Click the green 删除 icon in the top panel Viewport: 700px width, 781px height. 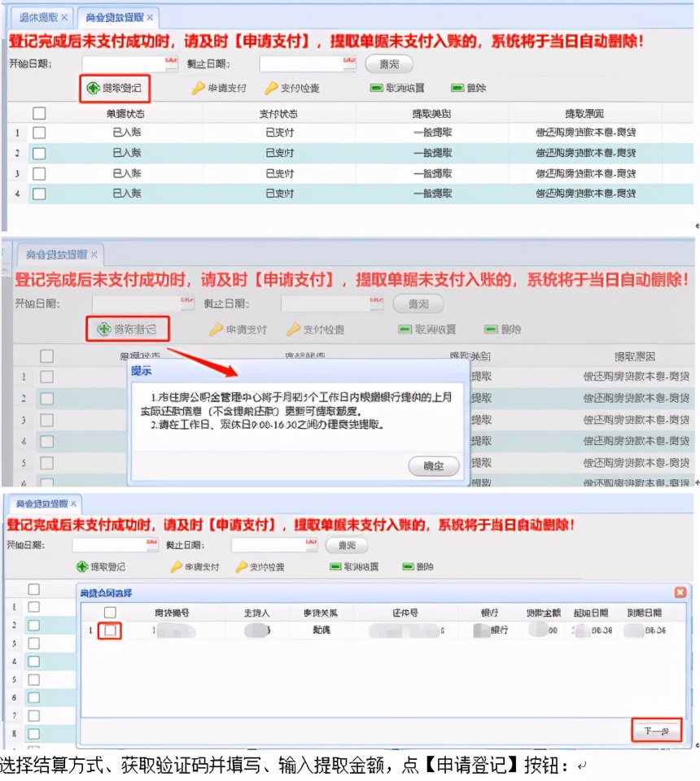[457, 88]
